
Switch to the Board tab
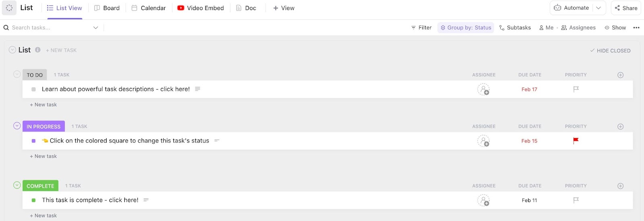click(x=107, y=8)
